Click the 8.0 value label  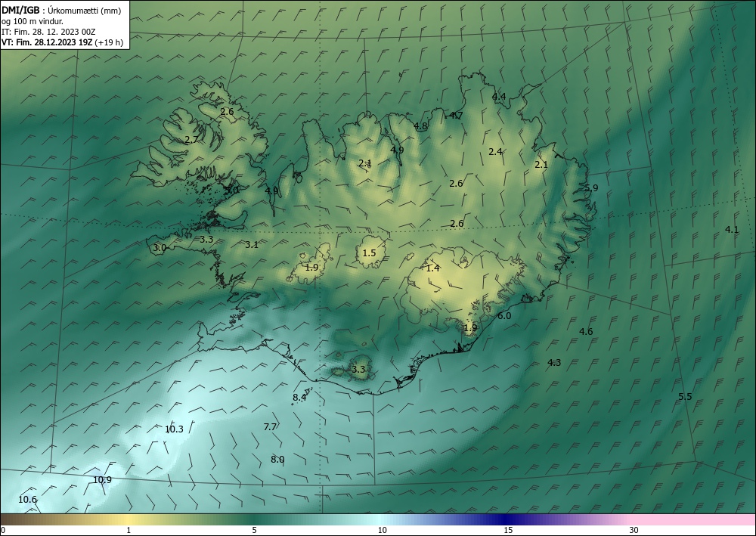pyautogui.click(x=277, y=460)
